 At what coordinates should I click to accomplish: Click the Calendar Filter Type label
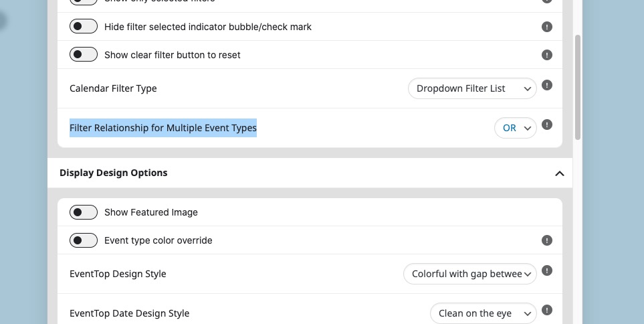[x=113, y=88]
